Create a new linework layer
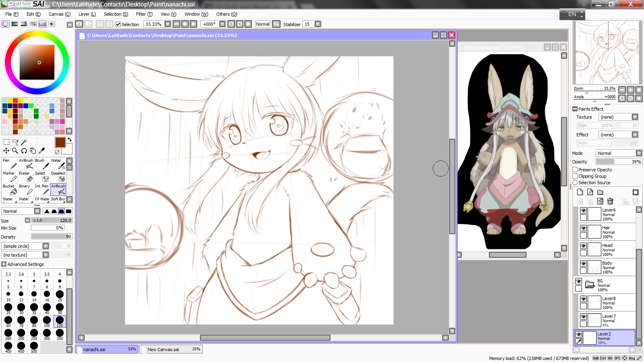Screen dimensions: 644x362 pos(590,192)
